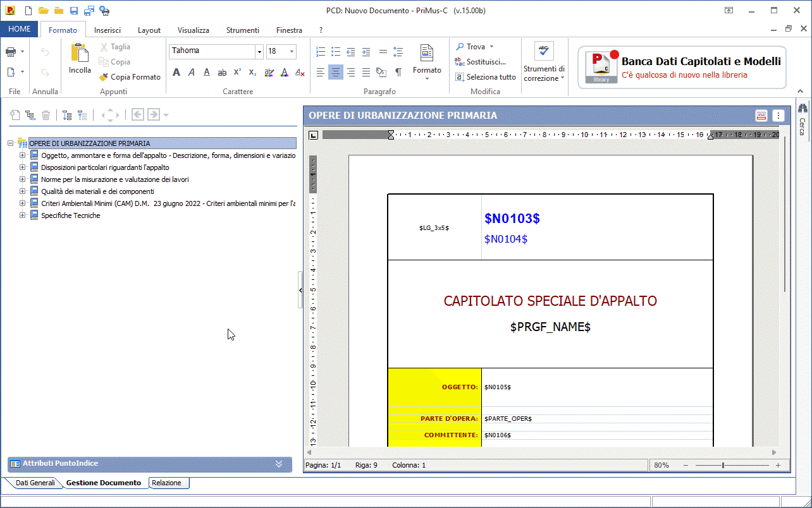Image resolution: width=812 pixels, height=508 pixels.
Task: Click the Incolla paste icon
Action: (80, 54)
